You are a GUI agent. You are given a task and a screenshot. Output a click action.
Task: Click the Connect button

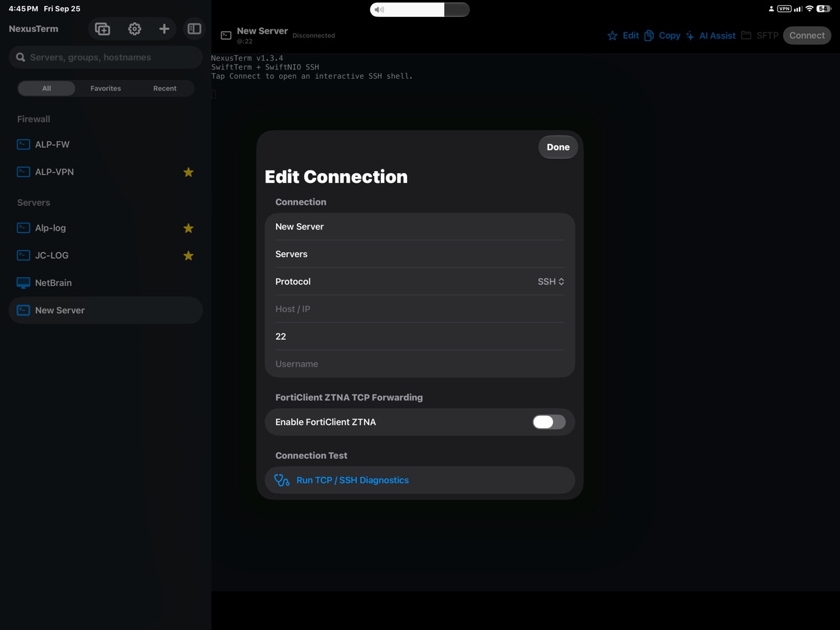[x=807, y=36]
